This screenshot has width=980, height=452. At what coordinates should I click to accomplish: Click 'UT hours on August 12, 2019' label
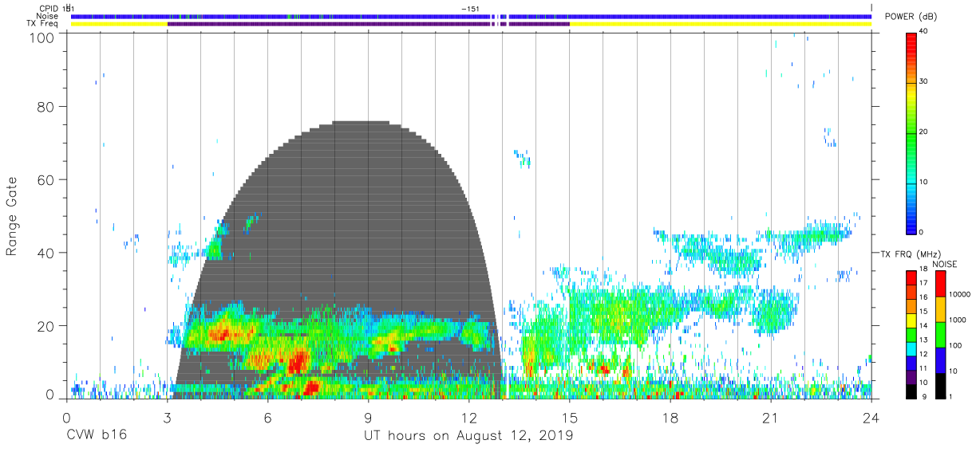tap(468, 436)
